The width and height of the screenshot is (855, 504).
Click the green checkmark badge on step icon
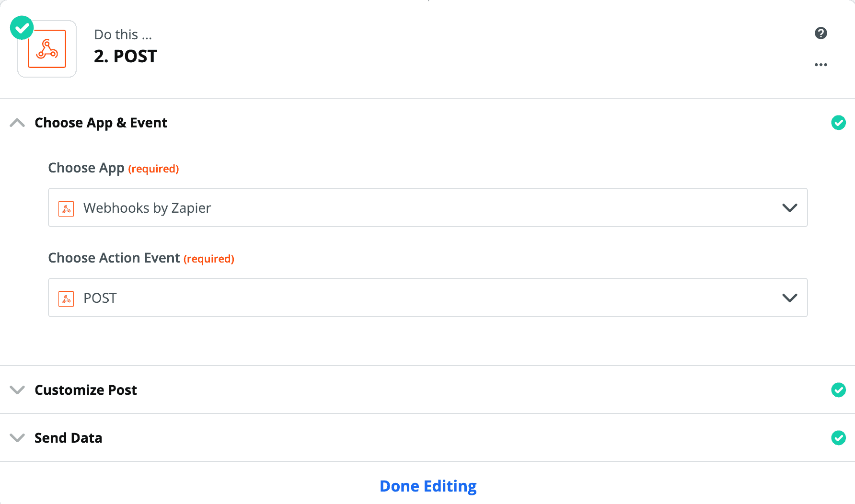pos(22,28)
